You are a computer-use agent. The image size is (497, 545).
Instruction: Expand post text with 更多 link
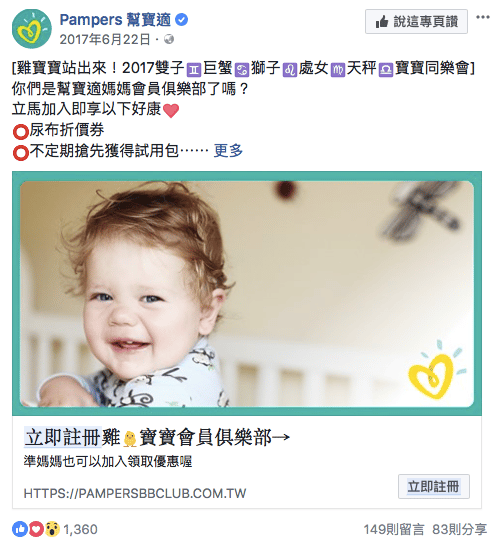pos(228,151)
